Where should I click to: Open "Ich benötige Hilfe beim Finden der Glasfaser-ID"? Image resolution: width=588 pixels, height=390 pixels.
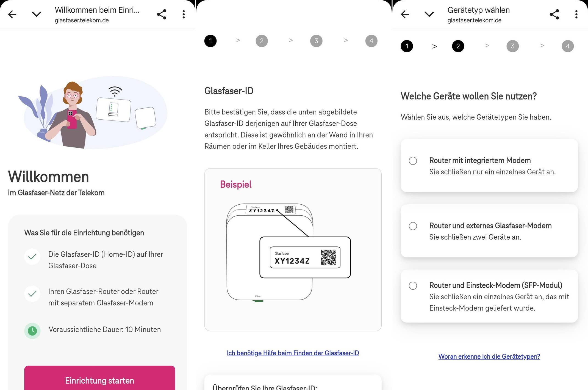click(293, 353)
